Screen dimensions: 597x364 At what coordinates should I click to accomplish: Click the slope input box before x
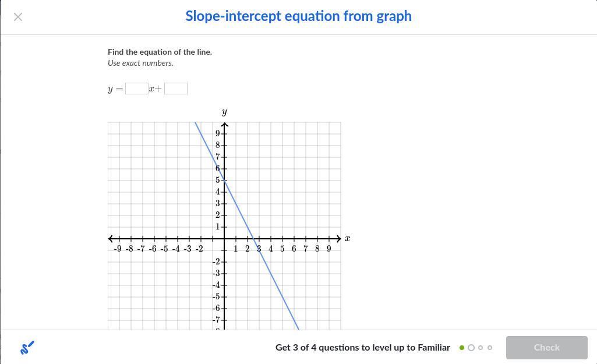tap(136, 89)
